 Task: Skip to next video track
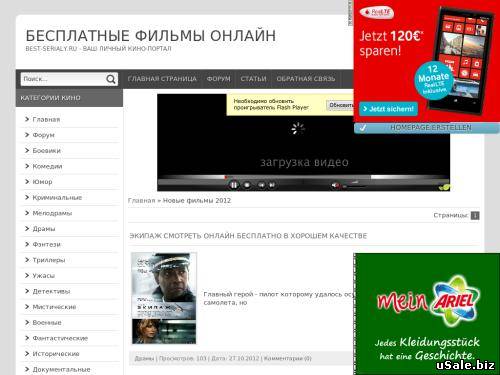point(272,185)
